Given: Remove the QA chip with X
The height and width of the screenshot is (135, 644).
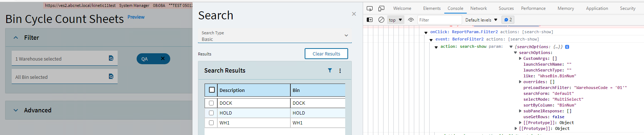Looking at the screenshot, I should coord(163,58).
